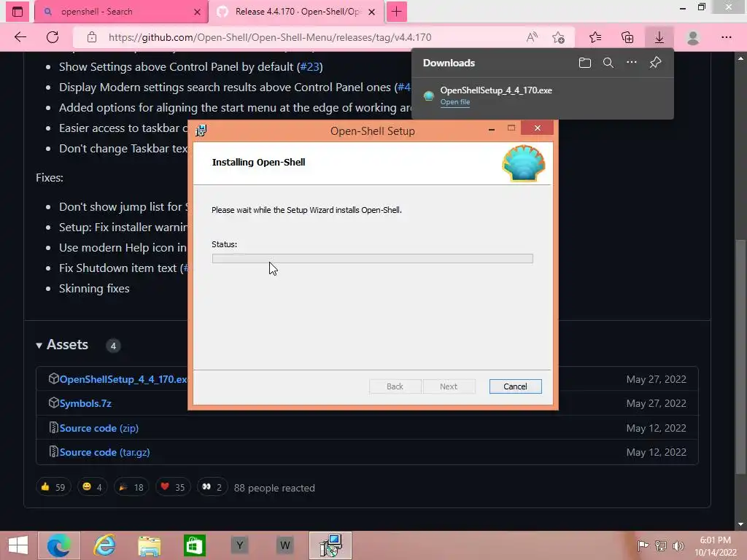
Task: Toggle the eyes reaction with 2
Action: 212,487
